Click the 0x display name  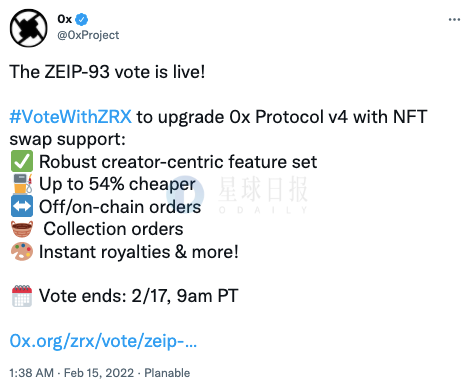[x=64, y=19]
